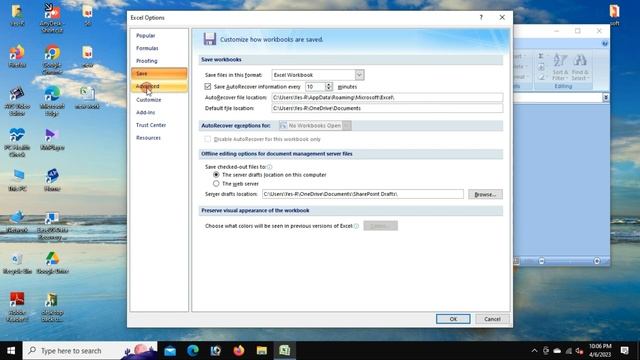Open the Trust Center options category
This screenshot has width=640, height=360.
click(x=159, y=125)
